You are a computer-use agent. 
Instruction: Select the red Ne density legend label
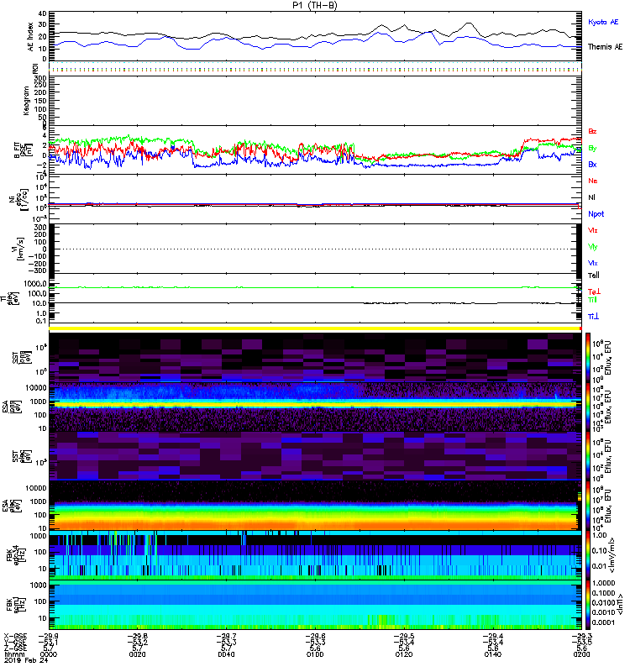593,181
